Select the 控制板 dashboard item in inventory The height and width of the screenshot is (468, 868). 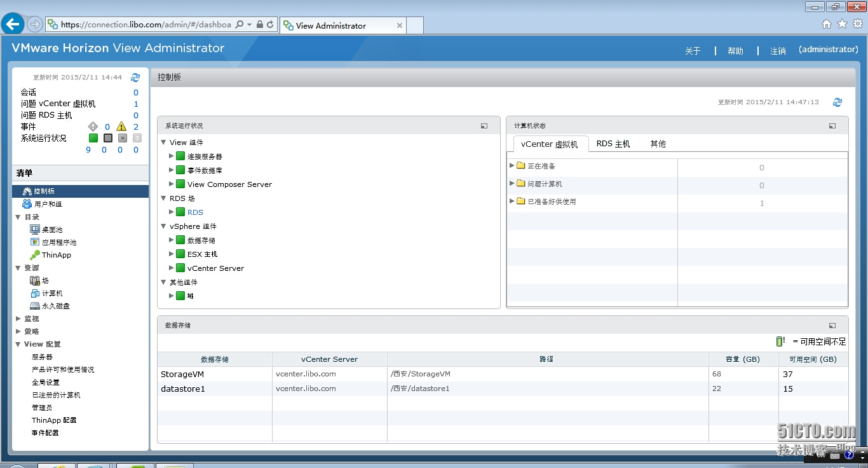(80, 191)
